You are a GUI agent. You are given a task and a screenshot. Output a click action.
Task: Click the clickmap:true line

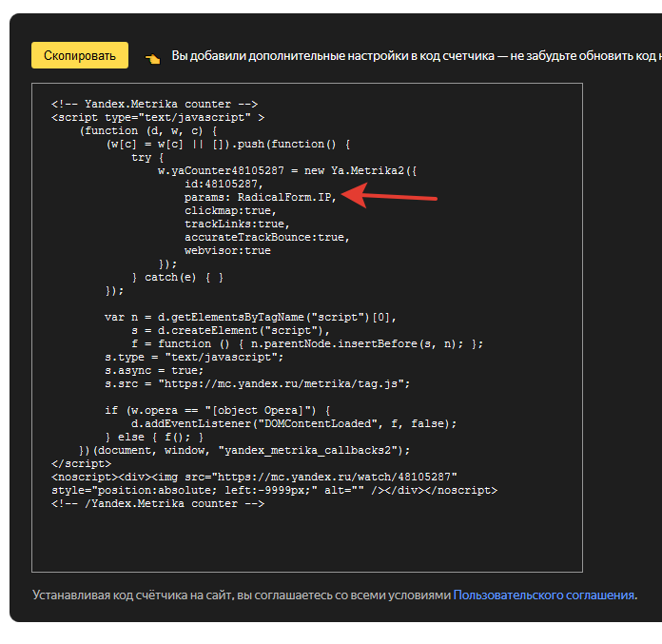(229, 210)
